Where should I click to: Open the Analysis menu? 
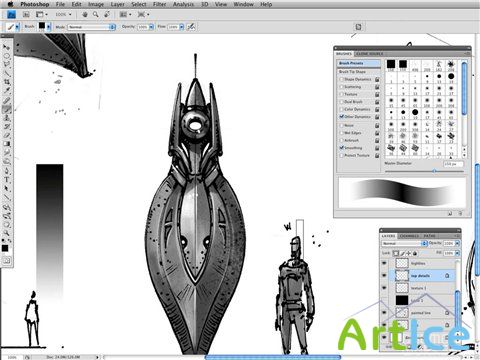click(x=183, y=4)
